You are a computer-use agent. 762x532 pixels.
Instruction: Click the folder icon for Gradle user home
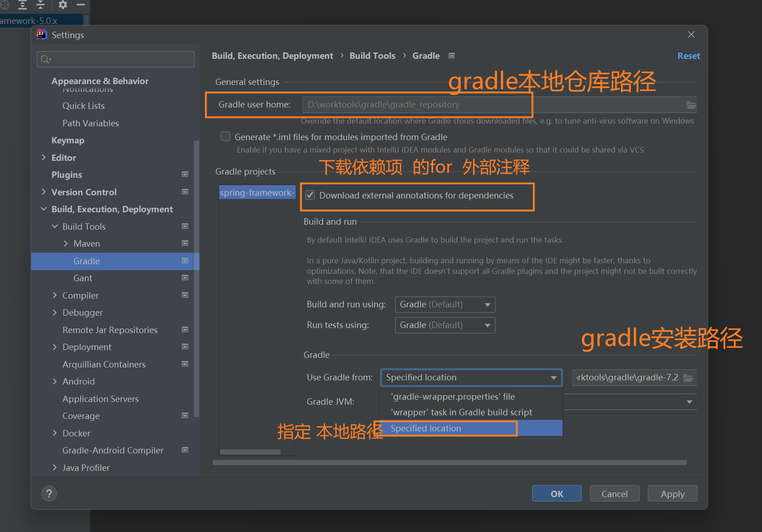[x=691, y=105]
